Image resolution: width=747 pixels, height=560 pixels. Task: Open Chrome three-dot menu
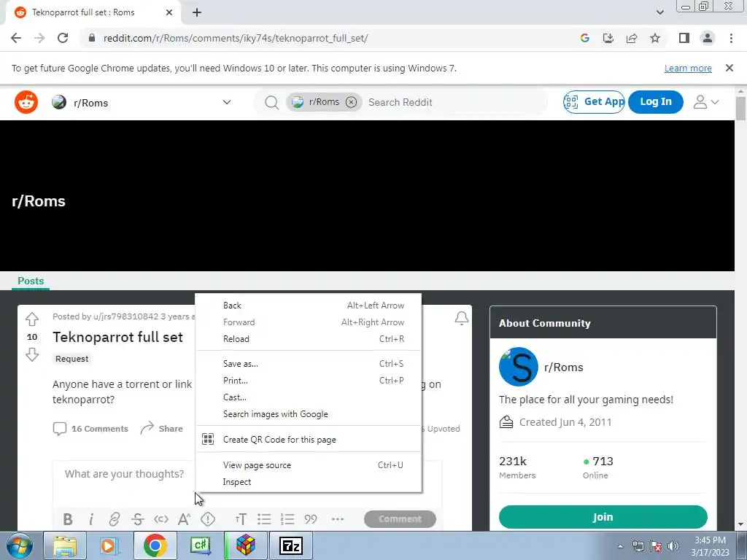click(731, 38)
